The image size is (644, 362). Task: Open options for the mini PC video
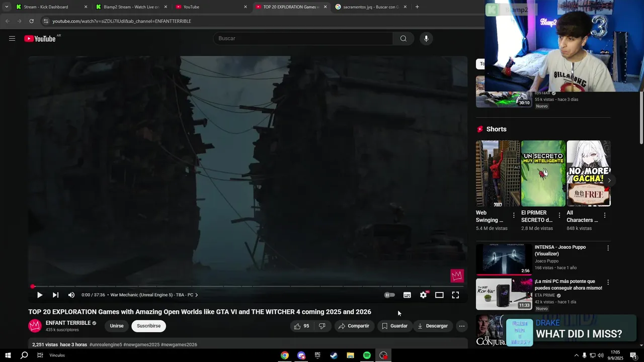(x=608, y=283)
